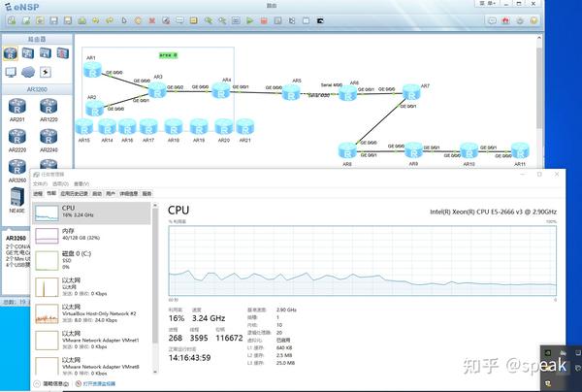Switch to Services tab in Task Manager
Image resolution: width=582 pixels, height=392 pixels.
pyautogui.click(x=147, y=193)
